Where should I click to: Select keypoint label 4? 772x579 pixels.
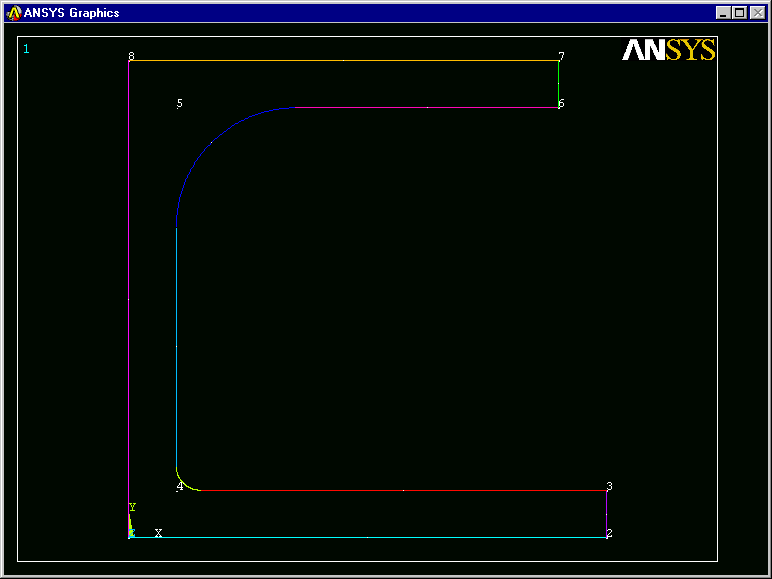pos(180,486)
